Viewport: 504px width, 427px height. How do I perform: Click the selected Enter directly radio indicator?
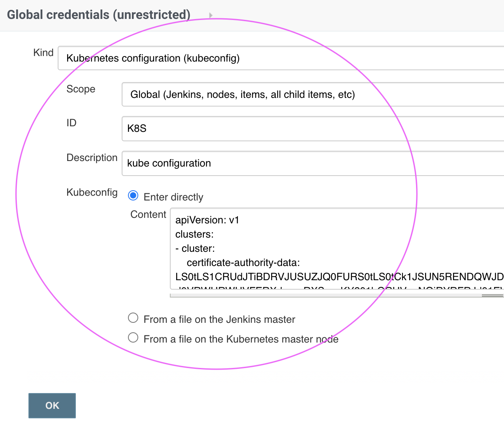click(x=133, y=195)
